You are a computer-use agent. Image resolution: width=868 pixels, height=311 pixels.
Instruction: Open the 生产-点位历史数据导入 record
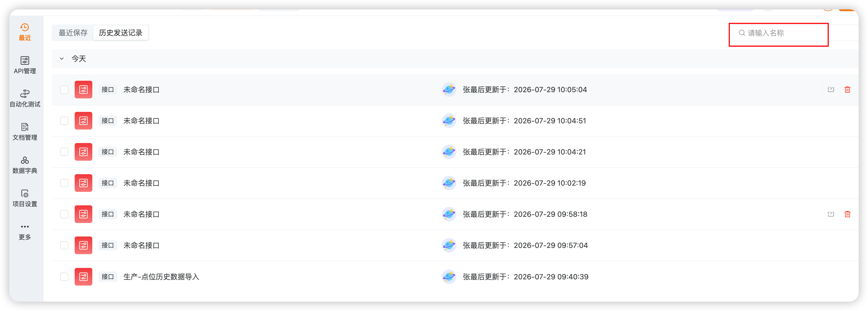[x=161, y=276]
